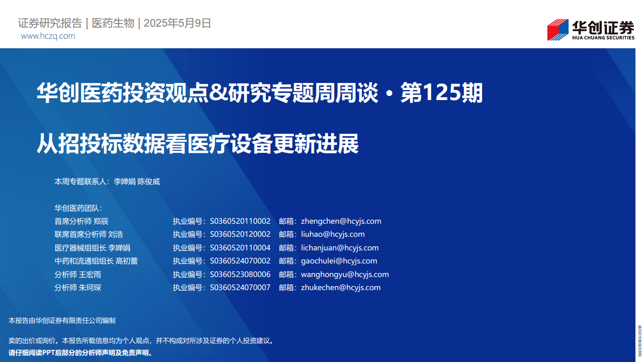Click email wanghongyu@hcyjs.com
The width and height of the screenshot is (644, 362).
click(345, 275)
